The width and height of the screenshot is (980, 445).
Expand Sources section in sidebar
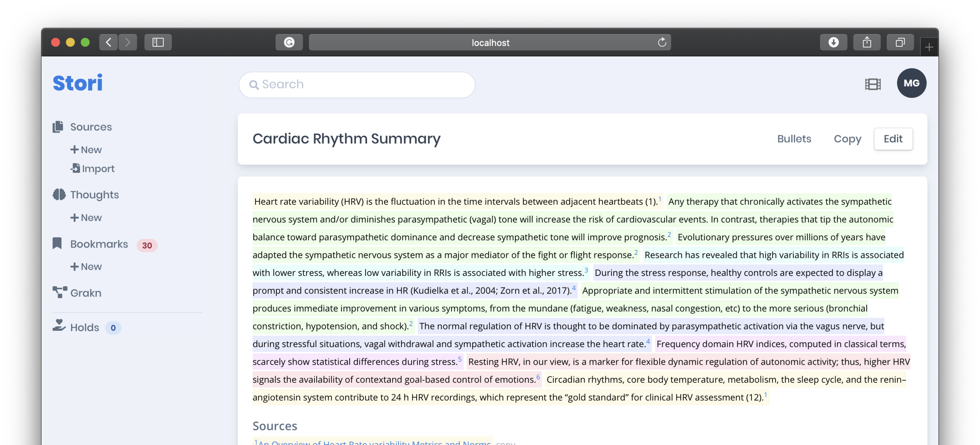(91, 127)
